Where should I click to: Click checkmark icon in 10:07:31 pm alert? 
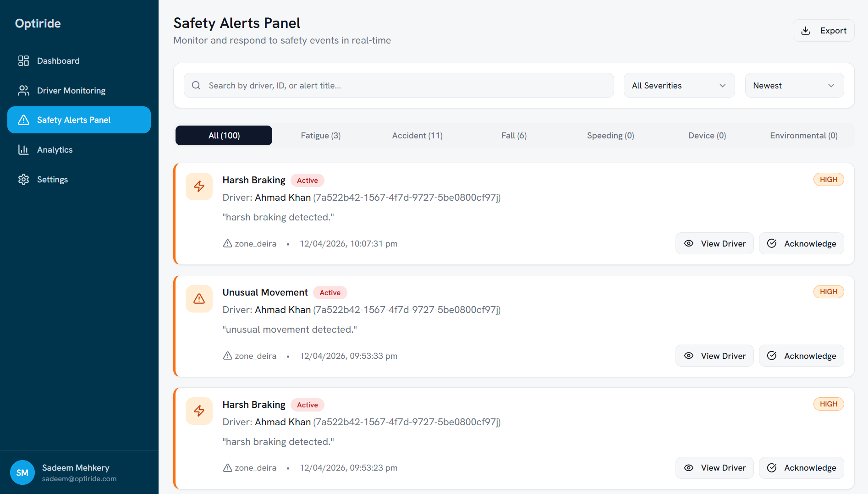coord(772,243)
